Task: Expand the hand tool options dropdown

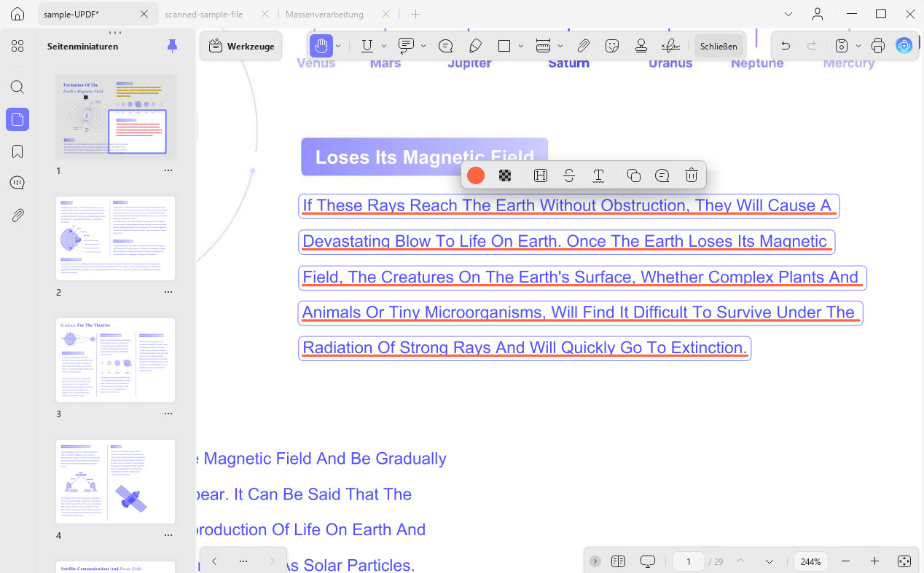Action: point(338,46)
